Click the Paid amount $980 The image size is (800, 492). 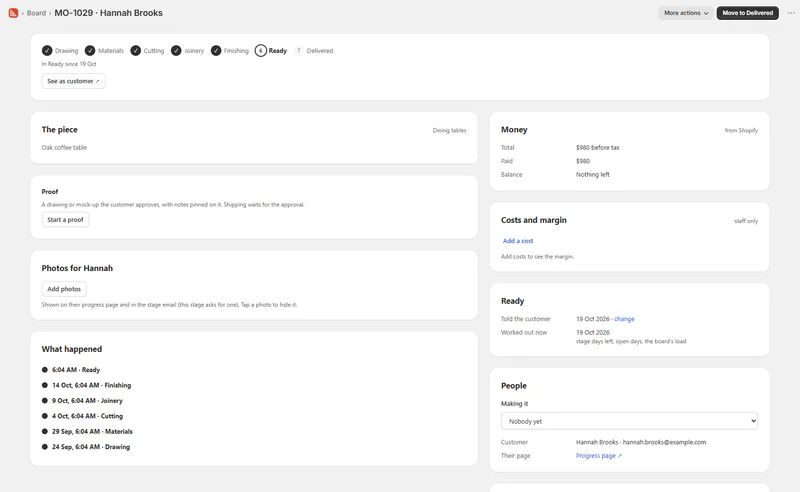click(x=583, y=161)
